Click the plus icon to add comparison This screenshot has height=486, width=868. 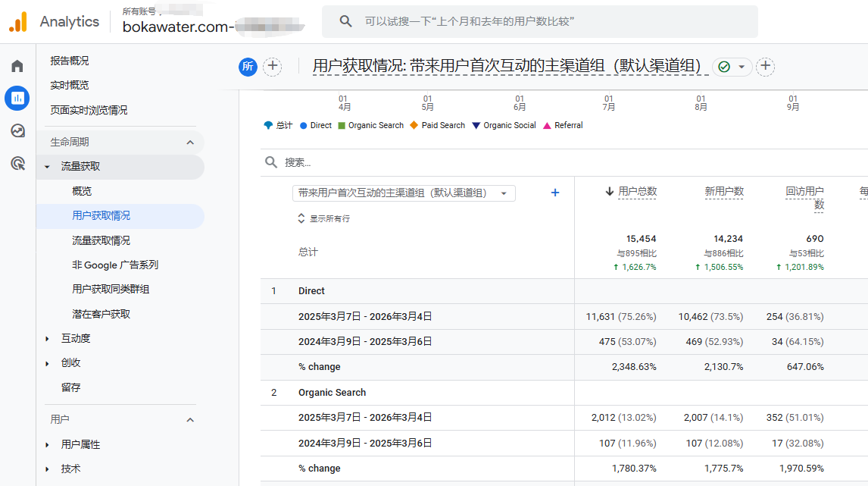point(272,67)
